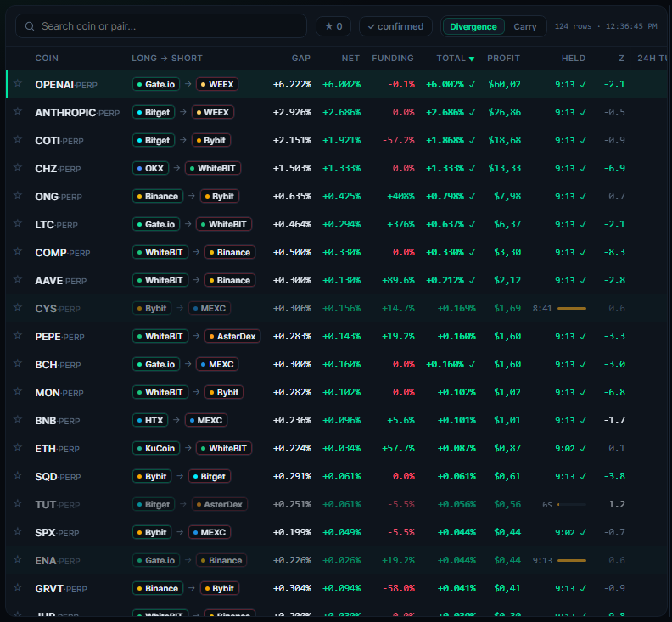This screenshot has width=672, height=622.
Task: Click the $13,33 profit for CHZ
Action: coord(505,169)
